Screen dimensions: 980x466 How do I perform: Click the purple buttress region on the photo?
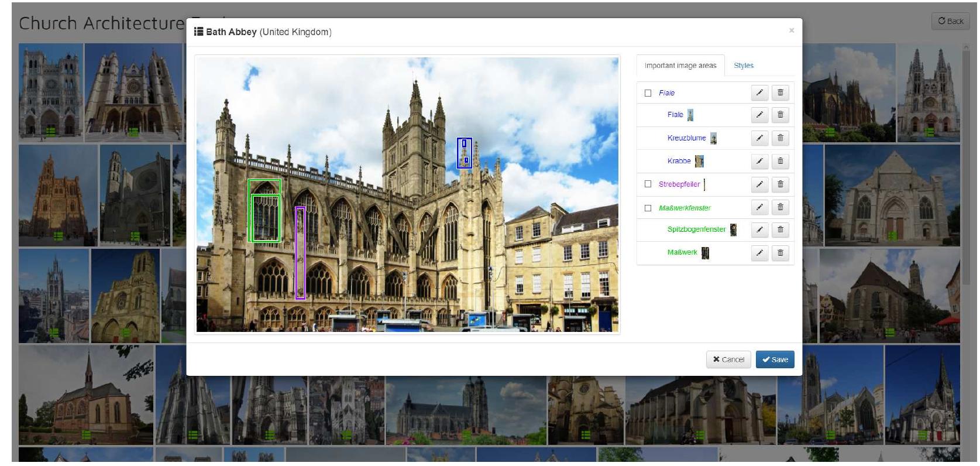pos(300,253)
